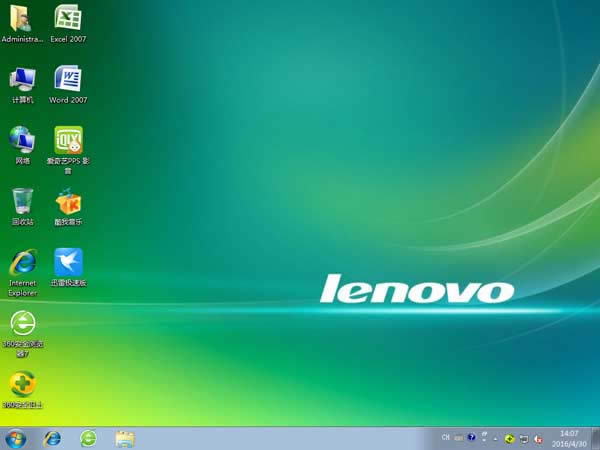Select the Computer (计算机) desktop icon
The width and height of the screenshot is (600, 450).
[22, 80]
